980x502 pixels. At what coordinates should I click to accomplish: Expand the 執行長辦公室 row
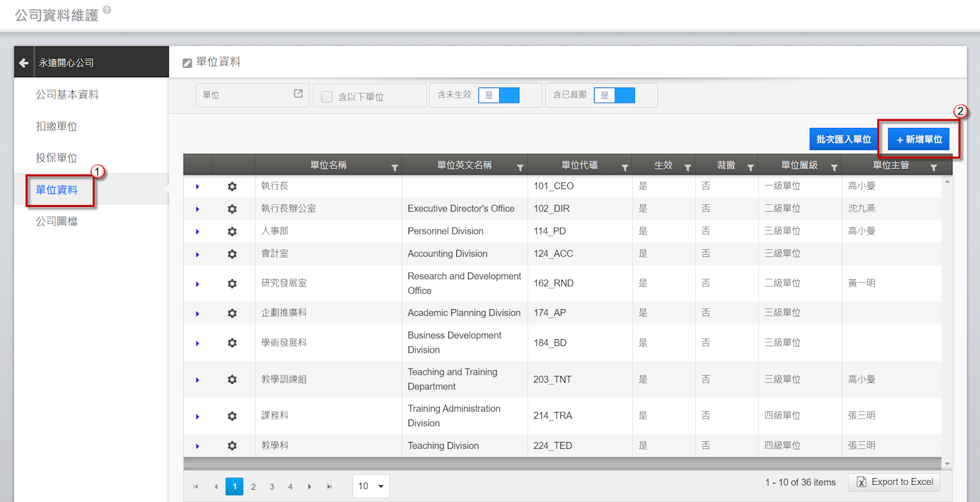click(x=197, y=209)
